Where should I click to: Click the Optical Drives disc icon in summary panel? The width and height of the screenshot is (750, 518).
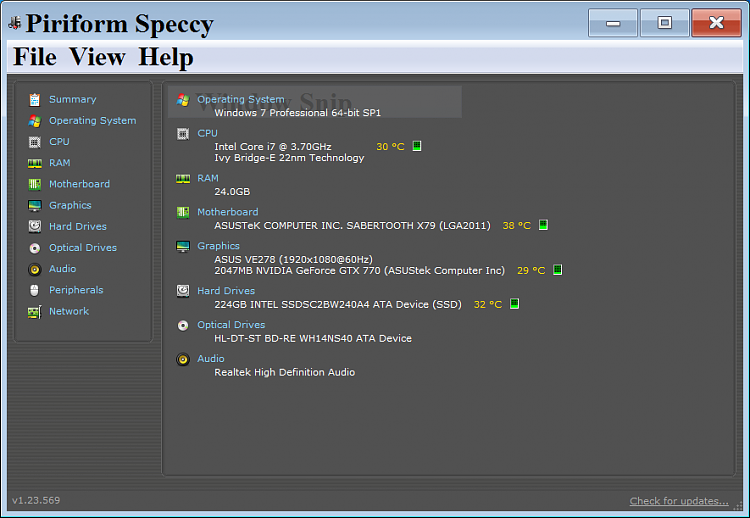pos(183,325)
